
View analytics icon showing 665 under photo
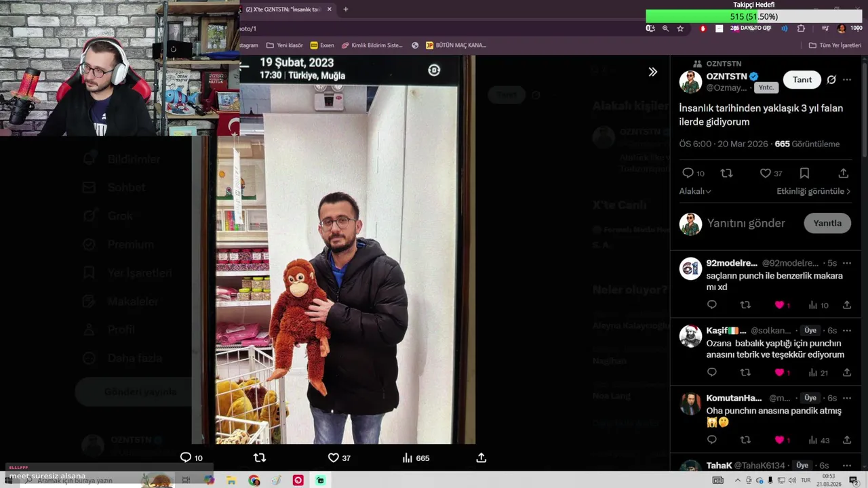click(x=416, y=458)
